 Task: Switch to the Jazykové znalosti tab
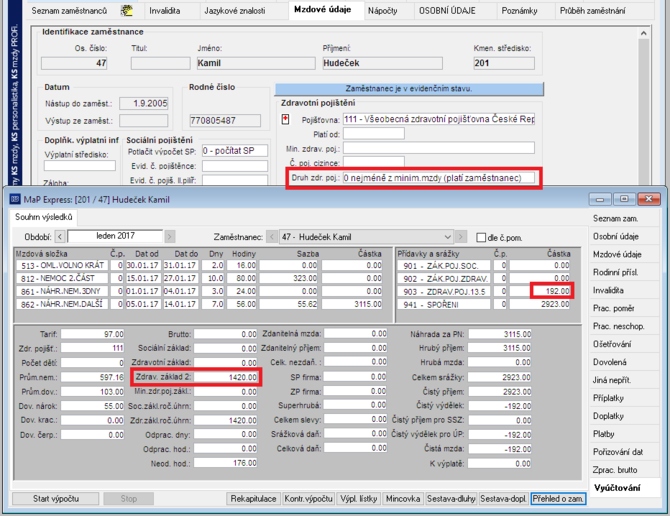point(235,11)
